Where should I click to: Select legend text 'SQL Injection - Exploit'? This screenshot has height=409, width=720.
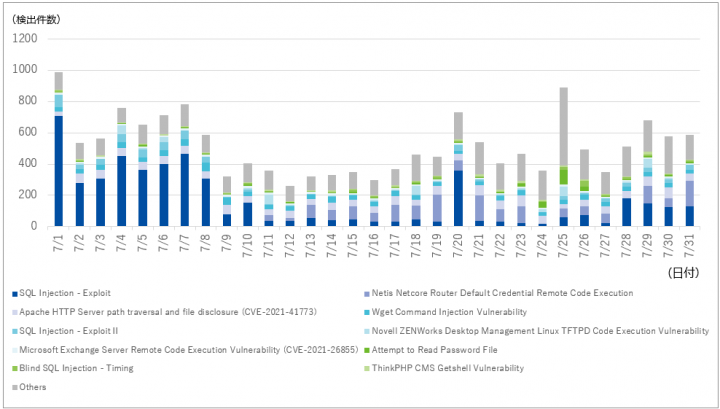[65, 293]
